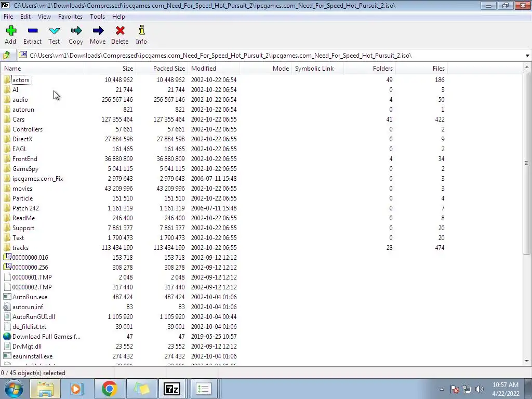
Task: Sort by the Name column header
Action: point(43,68)
